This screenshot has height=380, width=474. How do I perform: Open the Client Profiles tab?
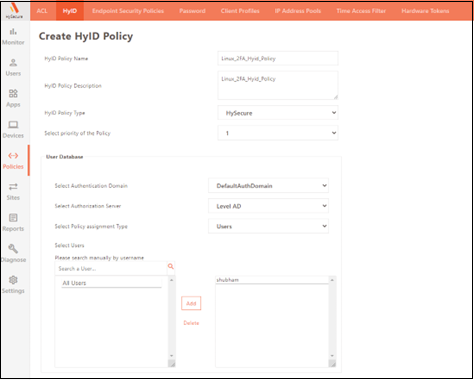[x=240, y=11]
